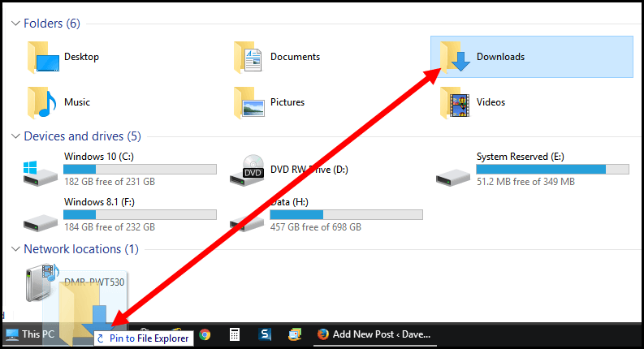Click the Documents folder label

point(295,57)
